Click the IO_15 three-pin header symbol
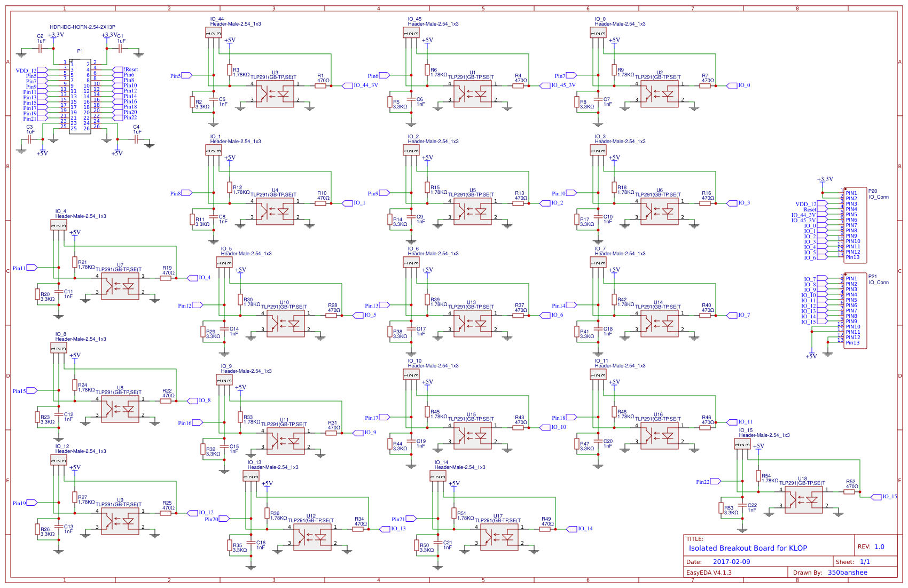908x588 pixels. pyautogui.click(x=742, y=444)
